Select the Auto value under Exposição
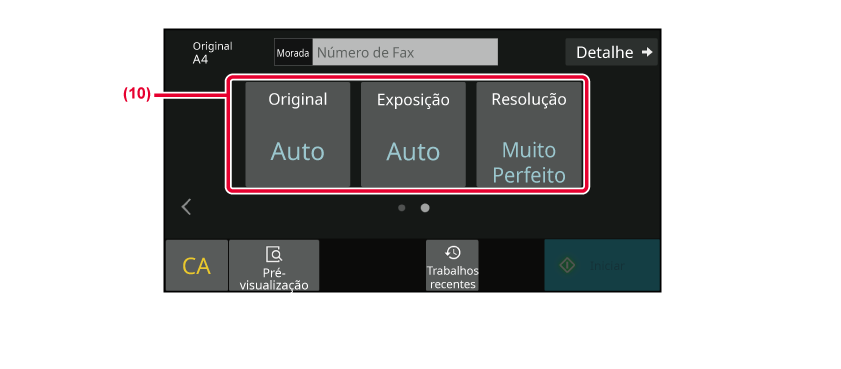The image size is (841, 369). click(x=413, y=152)
